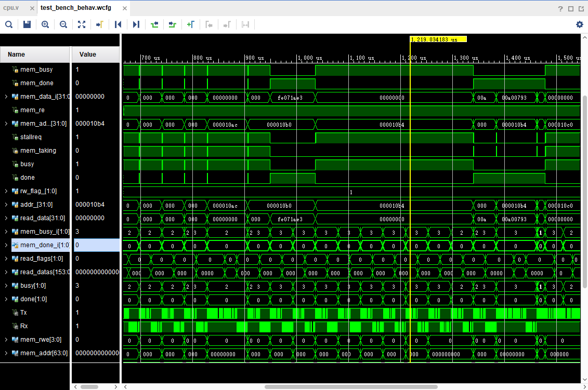Screen dimensions: 588x390
Task: Click the waveform vertical scrollbar thumb
Action: [585, 192]
